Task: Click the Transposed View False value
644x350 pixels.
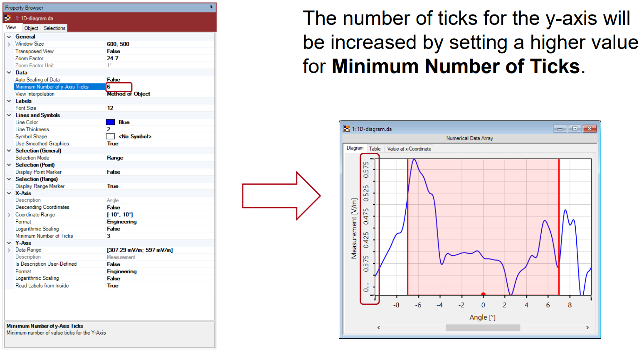Action: click(114, 51)
